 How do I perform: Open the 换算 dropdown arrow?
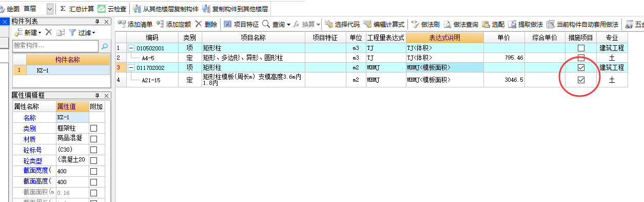click(x=318, y=24)
